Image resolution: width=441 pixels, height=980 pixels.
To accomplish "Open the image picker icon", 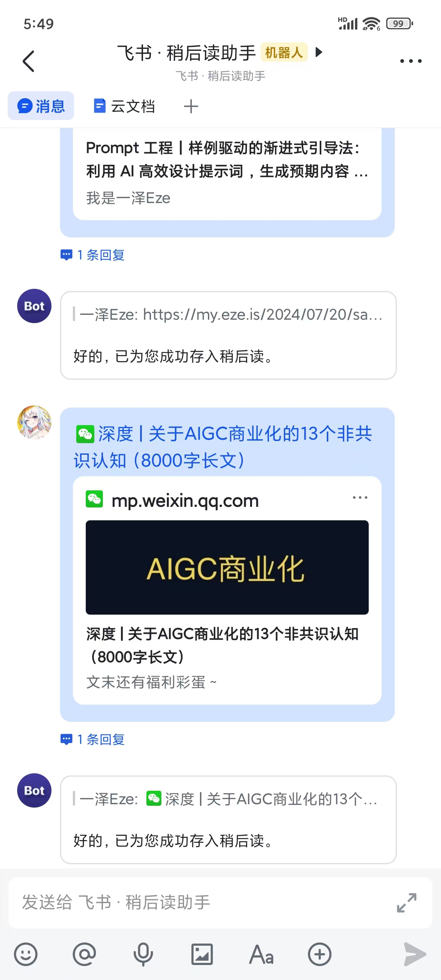I will [202, 954].
